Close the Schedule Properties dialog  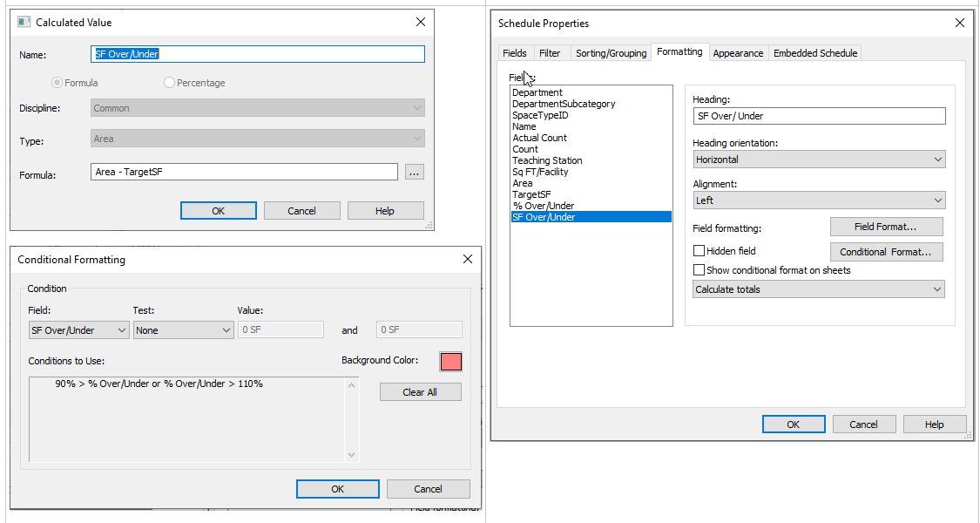[960, 24]
